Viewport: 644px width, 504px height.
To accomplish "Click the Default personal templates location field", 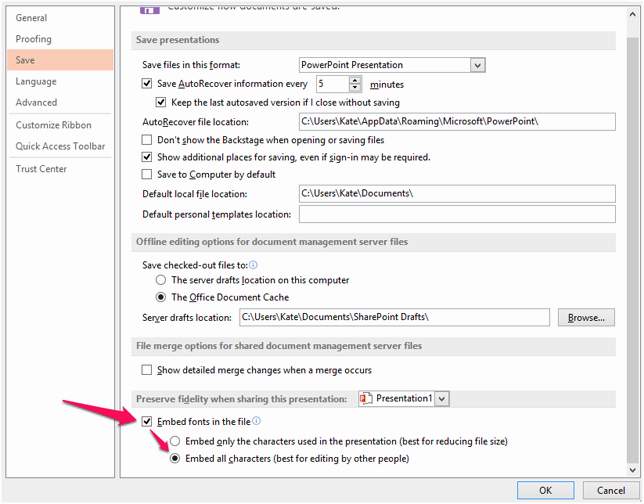I will click(x=457, y=214).
